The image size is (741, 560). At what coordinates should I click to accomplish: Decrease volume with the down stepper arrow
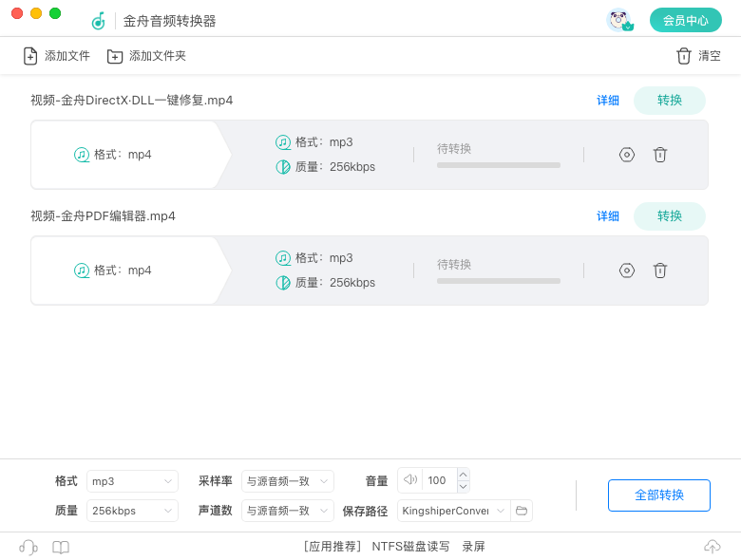464,486
